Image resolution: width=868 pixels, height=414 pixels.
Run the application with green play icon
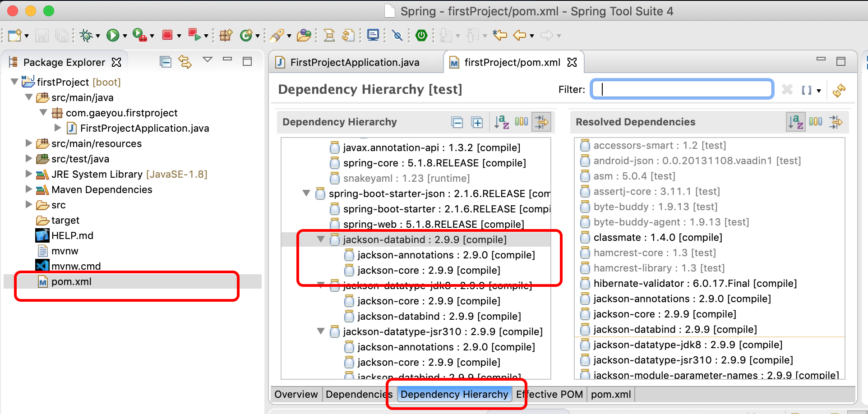coord(113,35)
